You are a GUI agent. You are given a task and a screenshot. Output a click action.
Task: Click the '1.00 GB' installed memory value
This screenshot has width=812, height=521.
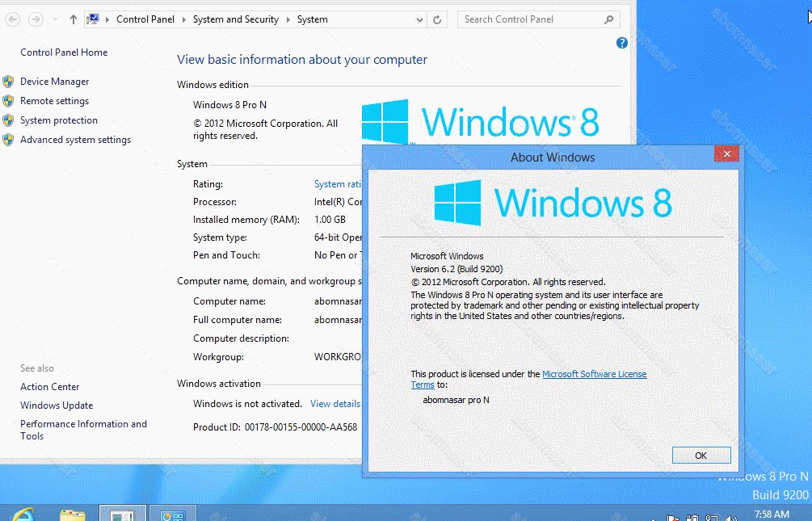coord(330,220)
